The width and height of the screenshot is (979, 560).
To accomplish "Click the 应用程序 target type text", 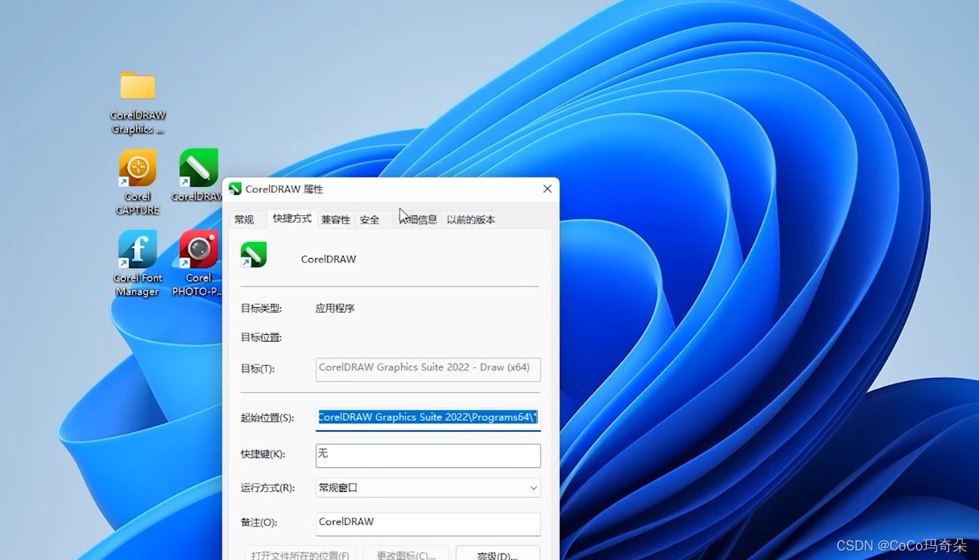I will 335,309.
